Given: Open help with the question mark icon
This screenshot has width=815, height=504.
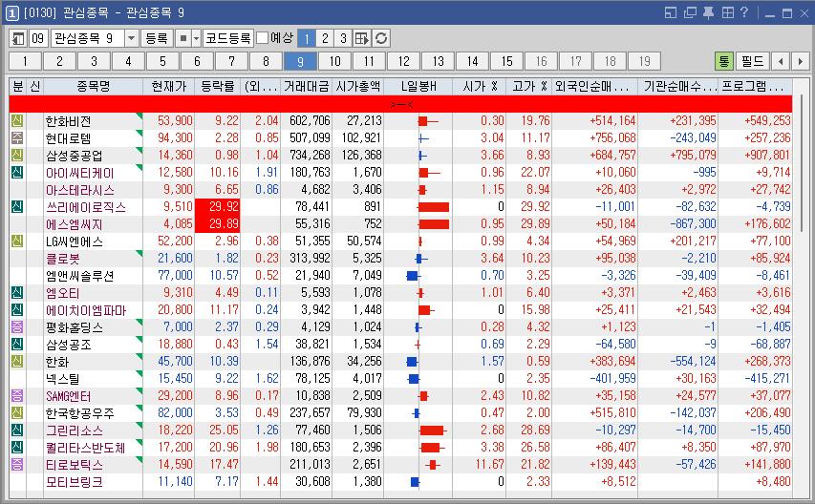Looking at the screenshot, I should pyautogui.click(x=744, y=12).
